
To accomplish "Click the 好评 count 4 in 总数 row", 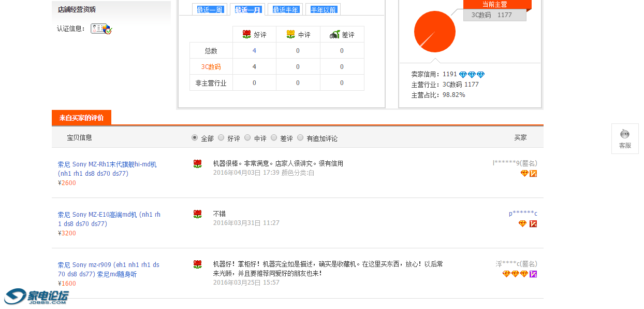I will pos(254,51).
